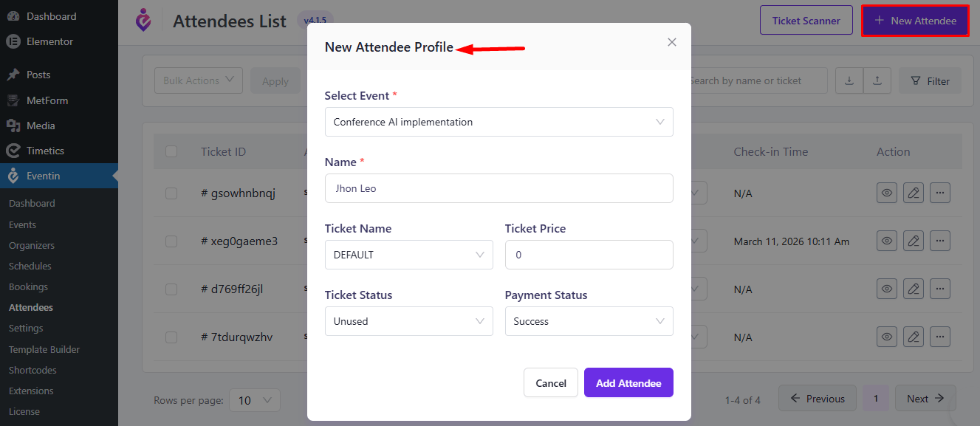Click the upload icon beside the search box
The height and width of the screenshot is (426, 980).
[x=877, y=81]
